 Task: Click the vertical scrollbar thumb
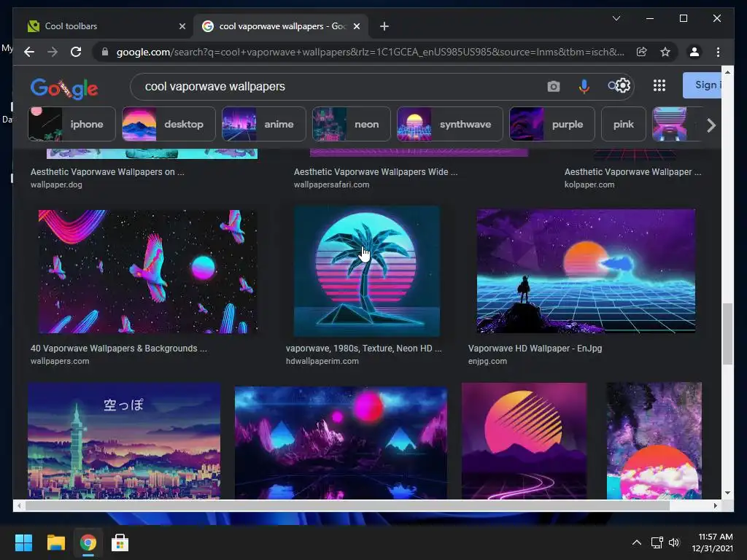click(727, 334)
